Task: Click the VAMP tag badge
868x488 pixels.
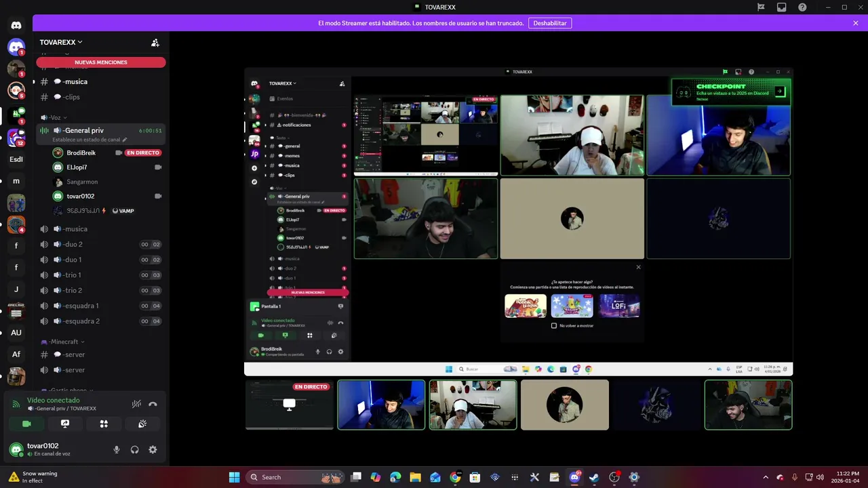Action: (x=123, y=211)
